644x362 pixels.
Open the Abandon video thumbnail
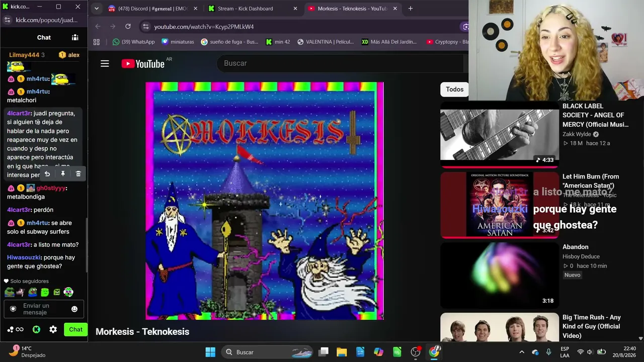pyautogui.click(x=500, y=276)
